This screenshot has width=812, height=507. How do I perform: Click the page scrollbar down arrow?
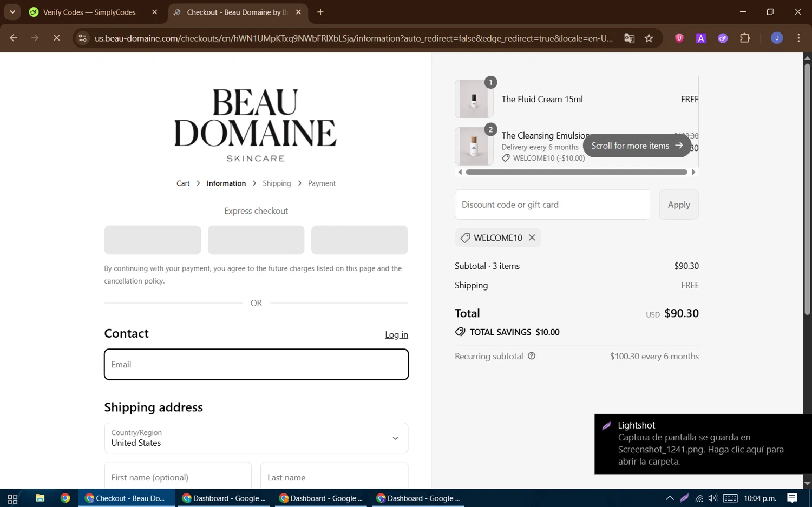807,483
